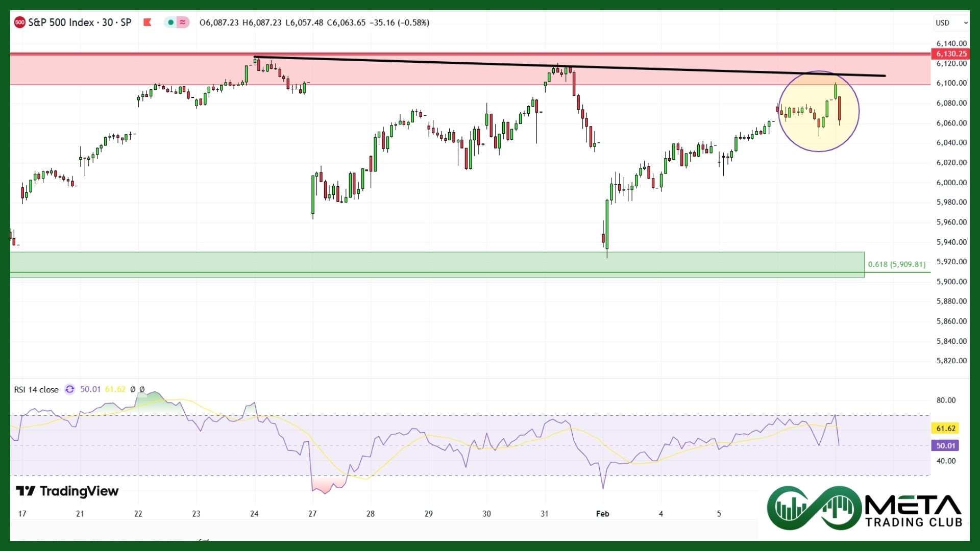
Task: Click the 6,100.00 price axis label
Action: pos(951,83)
